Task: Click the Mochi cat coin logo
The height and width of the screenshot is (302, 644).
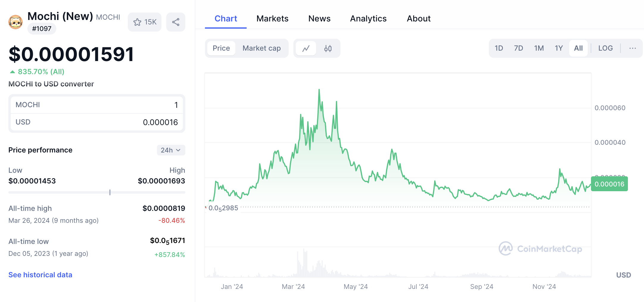Action: pos(15,22)
